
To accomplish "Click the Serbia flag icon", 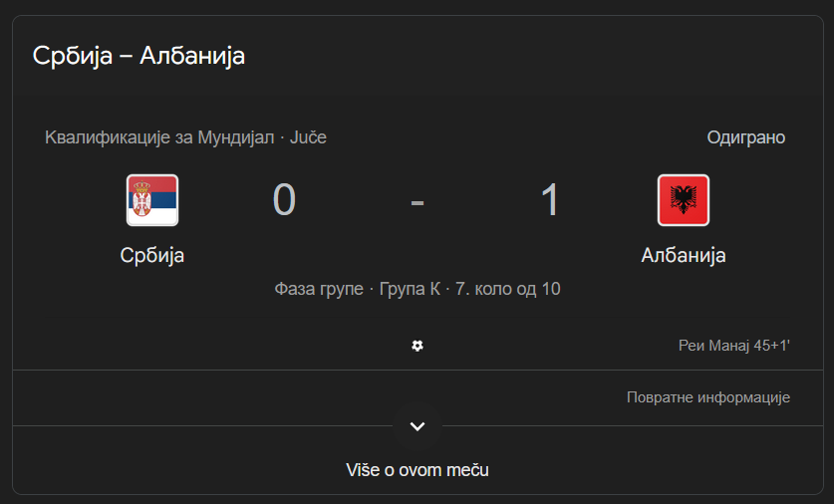I will point(152,200).
